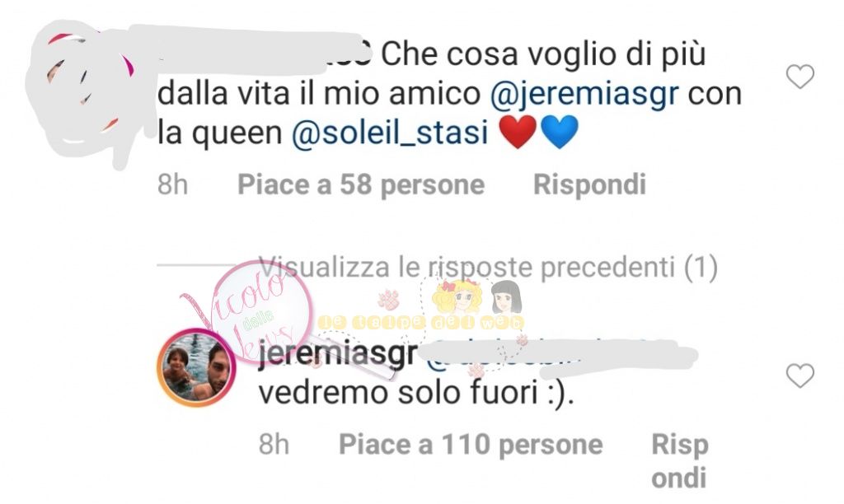This screenshot has width=844, height=504.
Task: Open the jeremiasgr username in reply
Action: point(337,355)
